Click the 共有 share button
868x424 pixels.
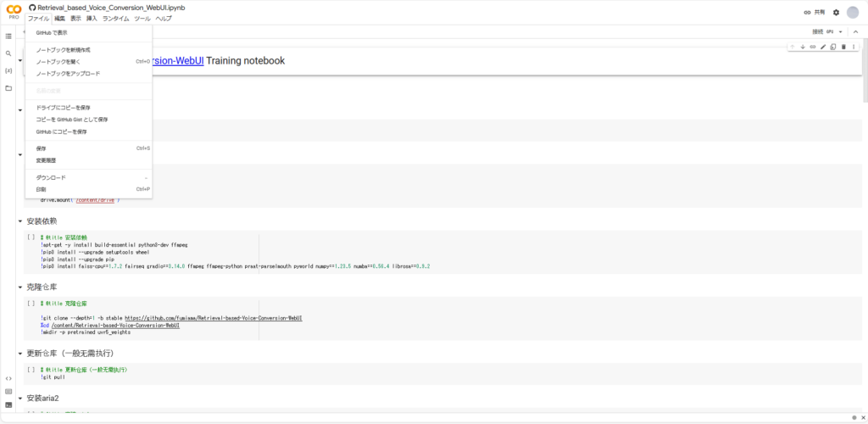(815, 12)
